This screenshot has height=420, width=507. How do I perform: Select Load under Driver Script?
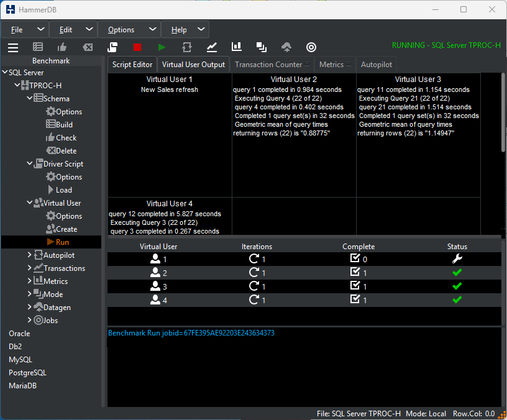pos(60,190)
